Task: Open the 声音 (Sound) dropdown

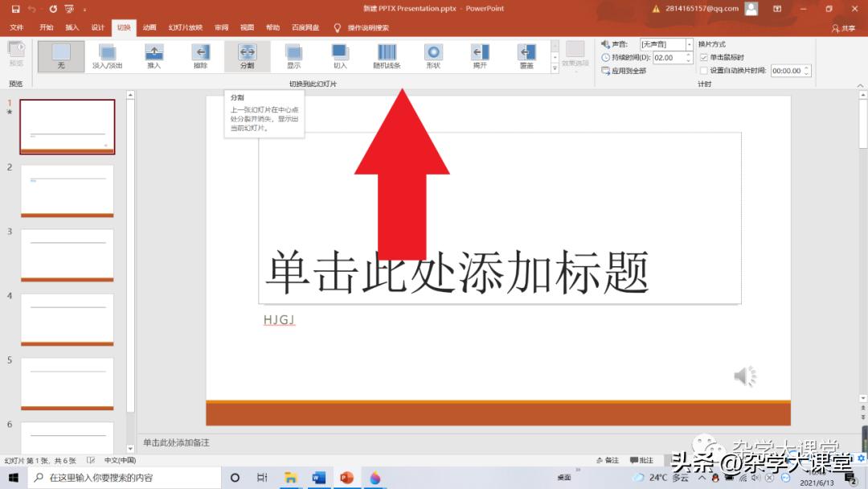Action: [x=689, y=43]
